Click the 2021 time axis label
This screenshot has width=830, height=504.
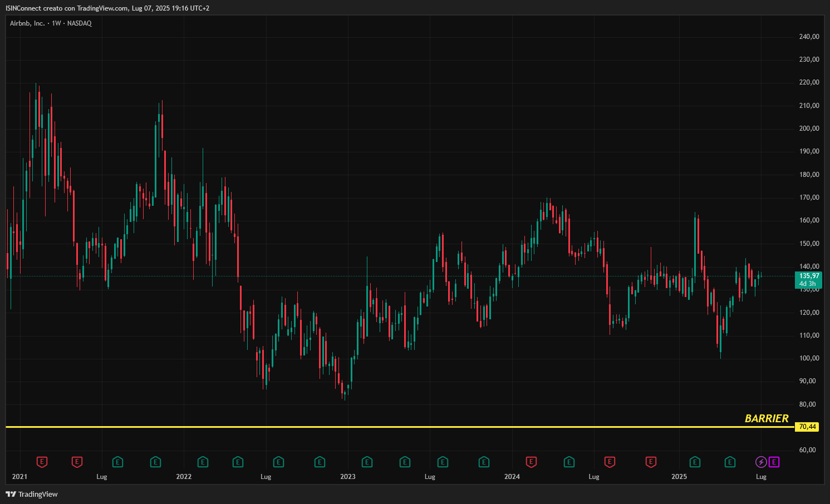(x=19, y=477)
